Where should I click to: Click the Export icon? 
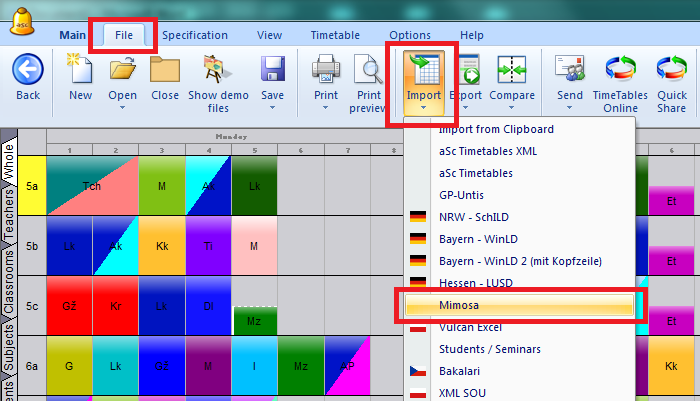tap(469, 69)
